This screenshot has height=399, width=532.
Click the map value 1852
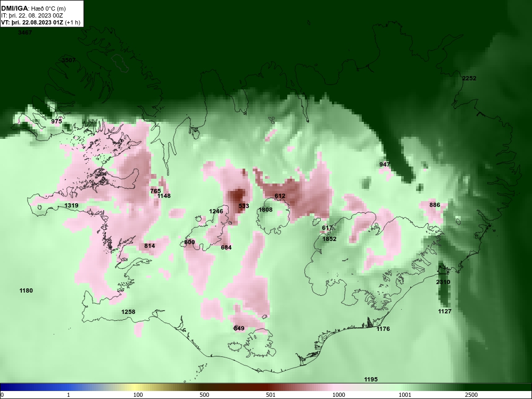tap(329, 239)
